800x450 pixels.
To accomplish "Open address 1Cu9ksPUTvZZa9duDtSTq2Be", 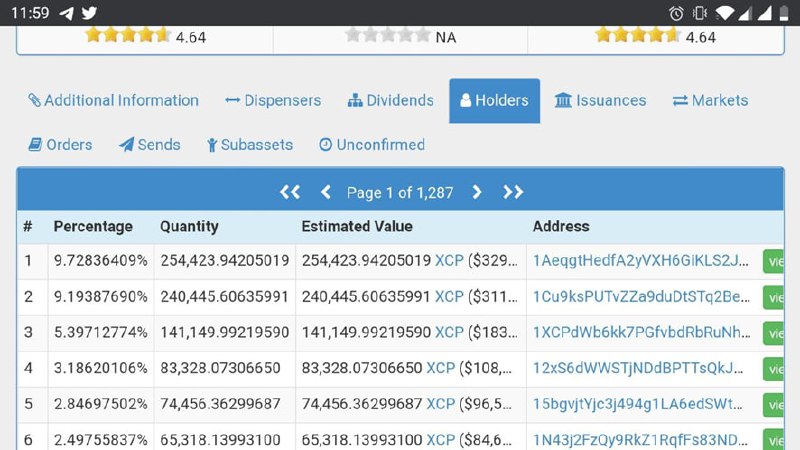I will click(x=641, y=296).
